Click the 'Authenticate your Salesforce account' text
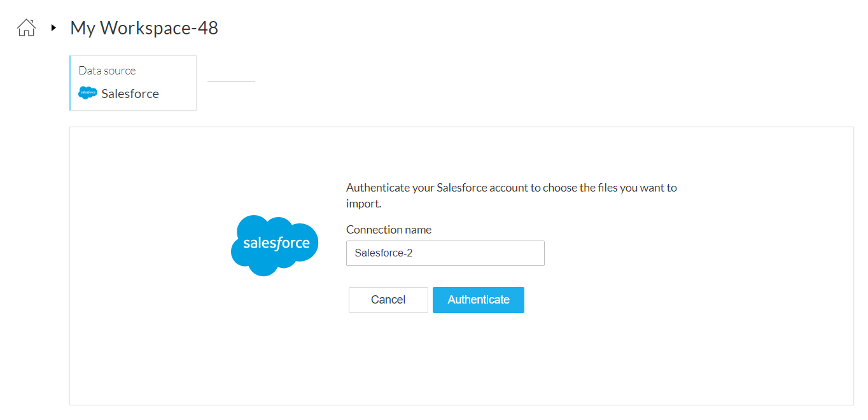Image resolution: width=868 pixels, height=420 pixels. tap(512, 196)
